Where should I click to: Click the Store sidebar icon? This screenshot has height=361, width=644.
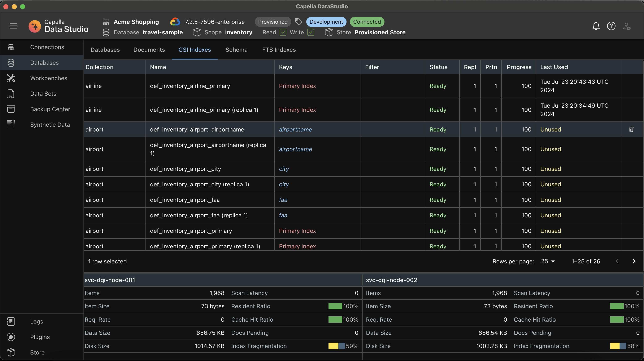(11, 352)
